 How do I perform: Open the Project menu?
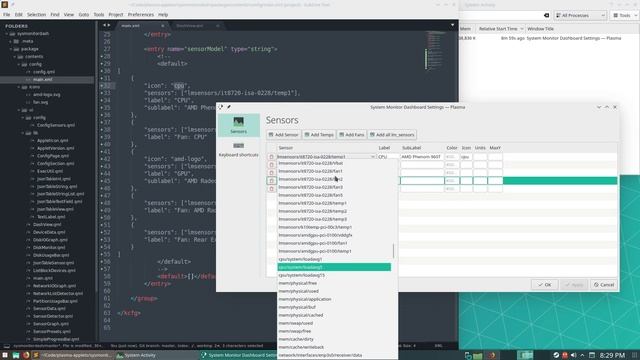pyautogui.click(x=116, y=15)
